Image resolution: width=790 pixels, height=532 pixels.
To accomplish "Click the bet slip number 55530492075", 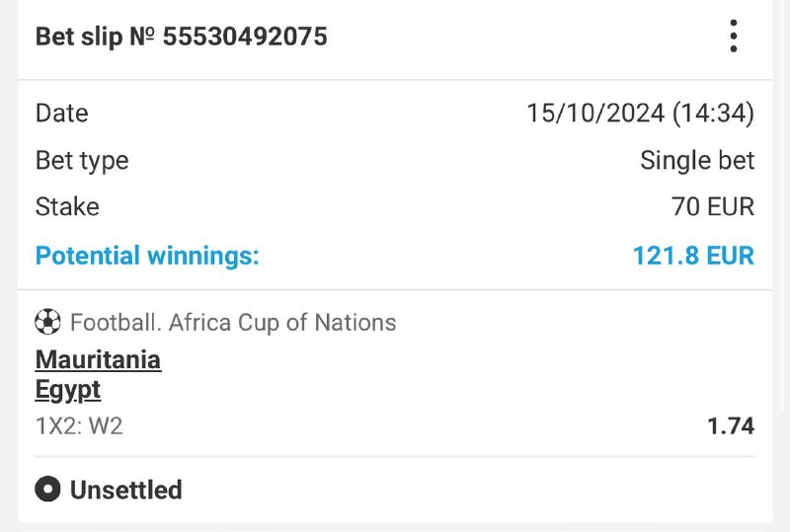I will tap(245, 38).
